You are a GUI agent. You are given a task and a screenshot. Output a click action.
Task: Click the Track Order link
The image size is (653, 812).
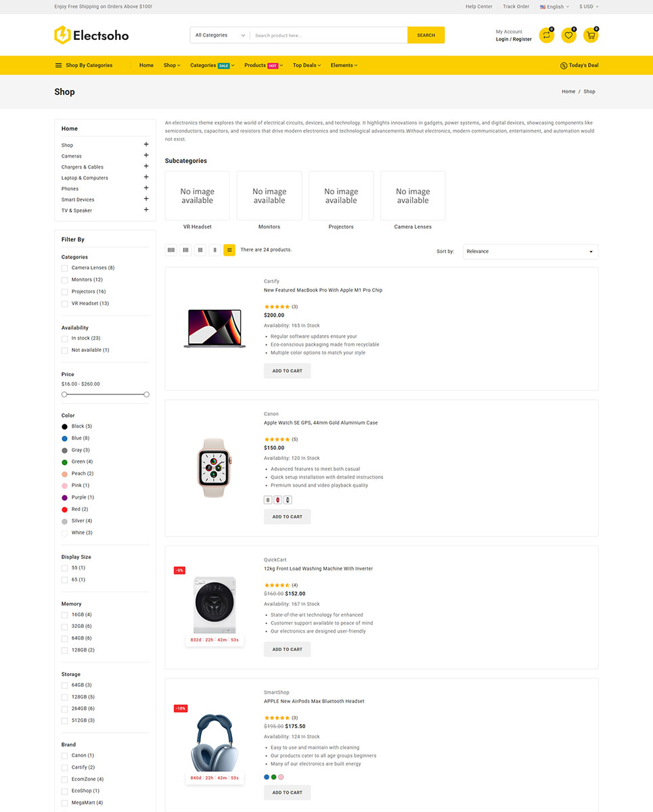[x=516, y=7]
